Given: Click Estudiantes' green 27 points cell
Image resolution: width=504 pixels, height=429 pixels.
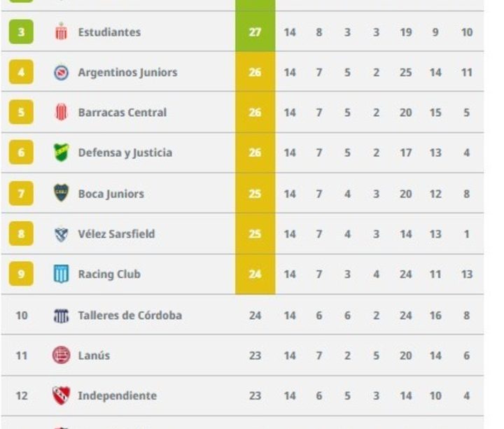Looking at the screenshot, I should pyautogui.click(x=255, y=32).
